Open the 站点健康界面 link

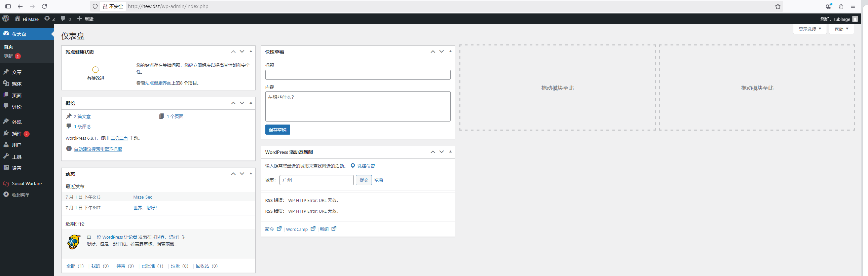[x=158, y=83]
